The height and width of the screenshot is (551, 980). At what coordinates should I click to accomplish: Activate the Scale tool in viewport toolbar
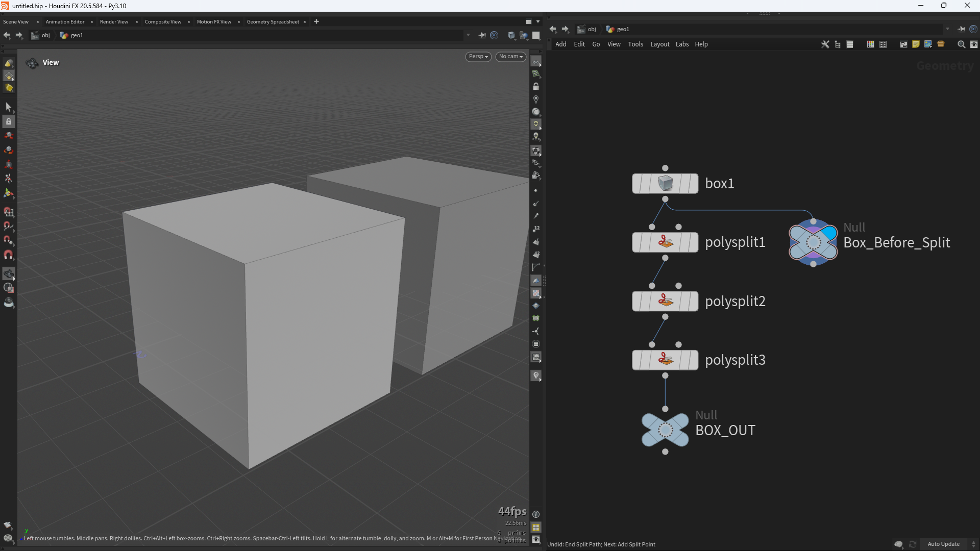pos(9,164)
